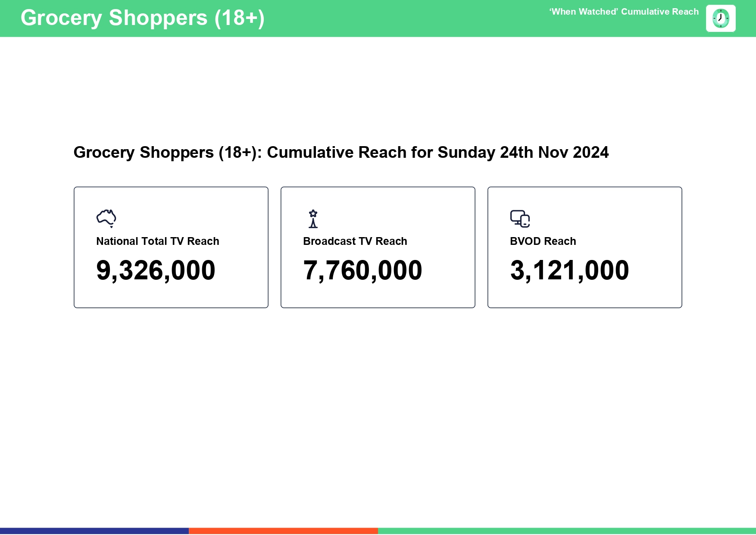Click the Australia map icon above National Total TV Reach

pos(106,218)
